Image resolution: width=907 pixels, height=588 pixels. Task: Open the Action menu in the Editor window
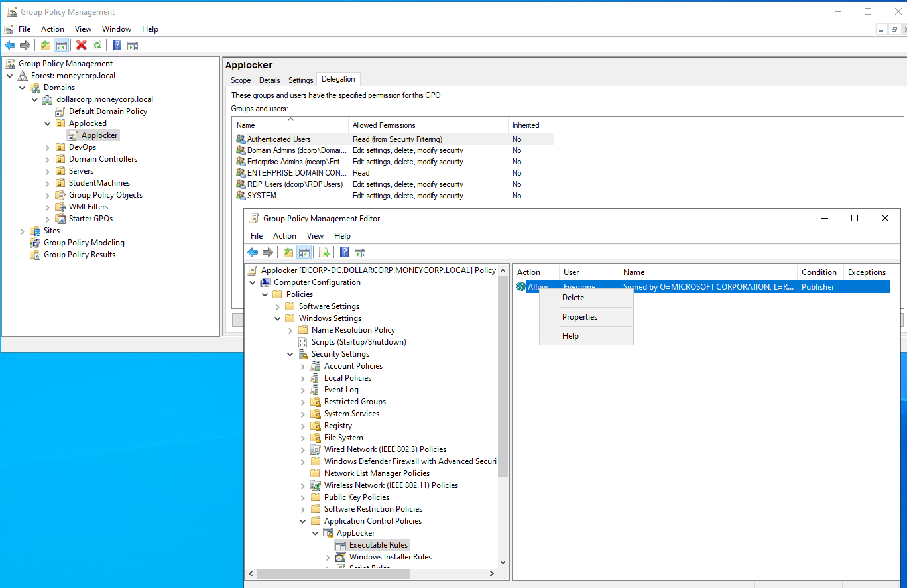pyautogui.click(x=284, y=236)
